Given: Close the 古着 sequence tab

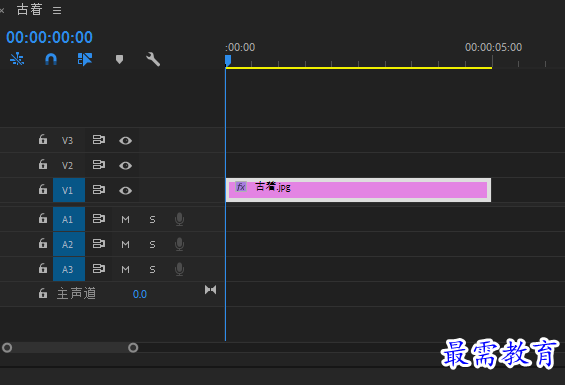Looking at the screenshot, I should coord(2,10).
